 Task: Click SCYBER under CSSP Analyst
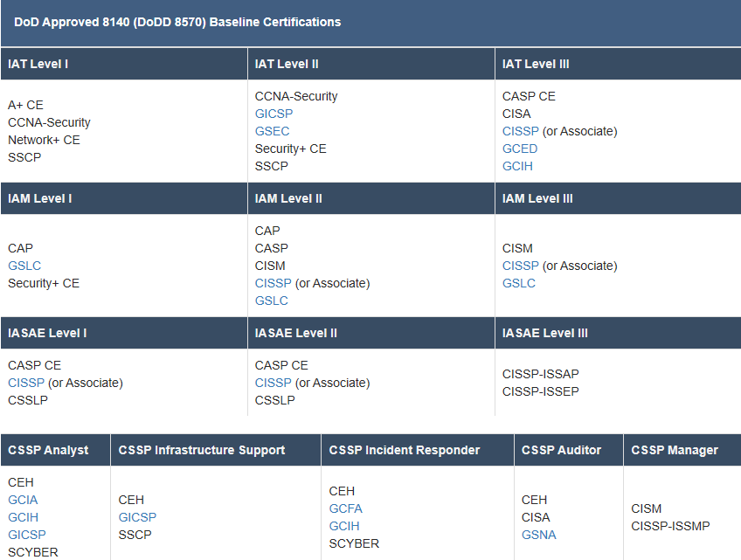(33, 552)
